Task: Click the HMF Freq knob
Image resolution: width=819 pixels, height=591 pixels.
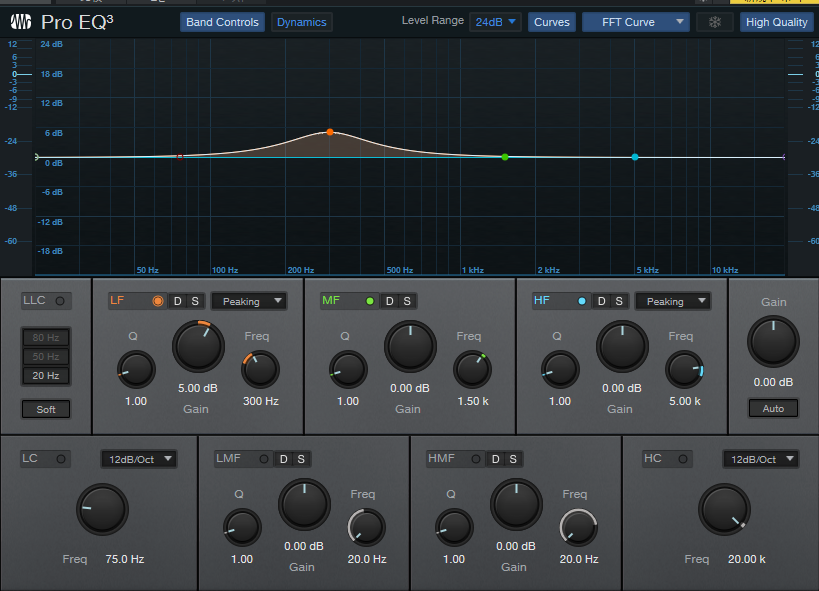Action: (x=578, y=527)
